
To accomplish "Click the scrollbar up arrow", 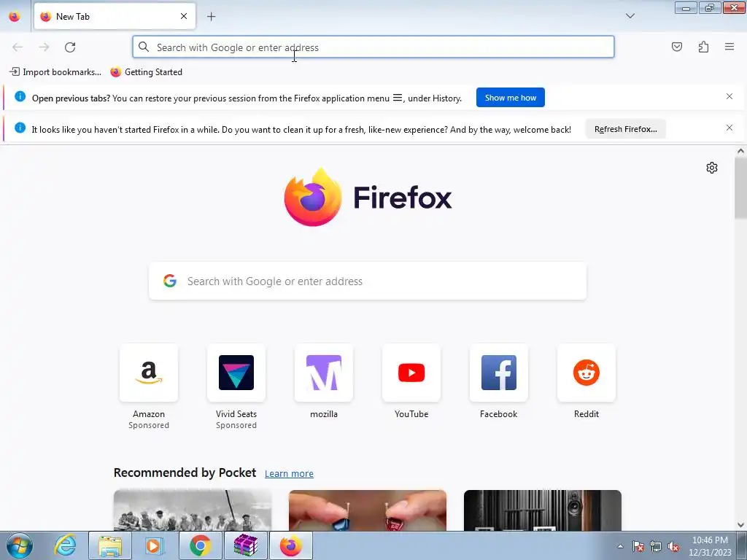I will pyautogui.click(x=740, y=151).
